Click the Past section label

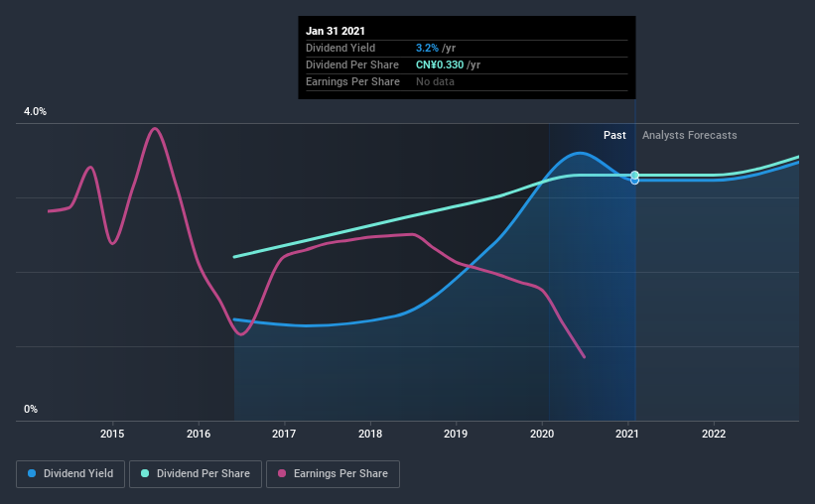pos(614,135)
